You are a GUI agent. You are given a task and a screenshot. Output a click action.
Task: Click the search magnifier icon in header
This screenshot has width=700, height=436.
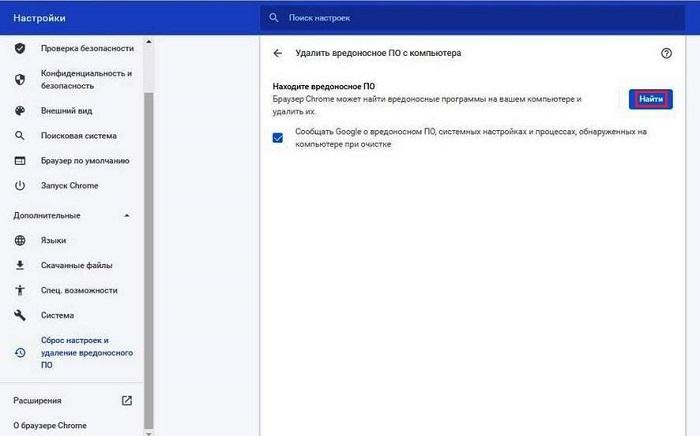274,18
